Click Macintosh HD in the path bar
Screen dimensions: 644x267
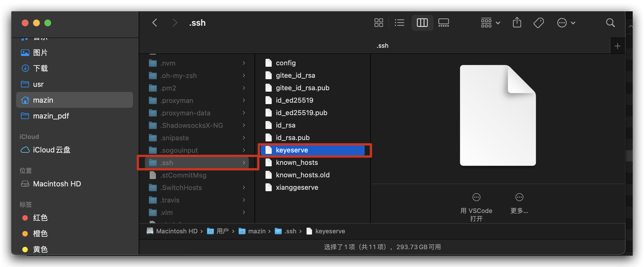[172, 231]
